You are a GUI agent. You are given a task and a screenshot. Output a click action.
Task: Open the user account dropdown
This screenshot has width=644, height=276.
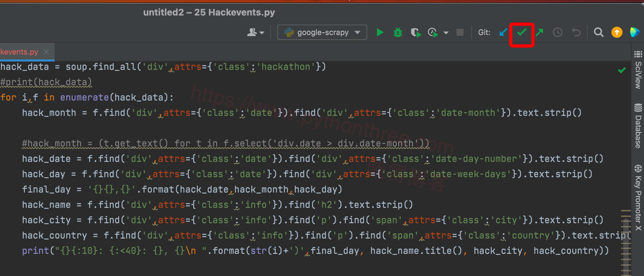[x=255, y=32]
